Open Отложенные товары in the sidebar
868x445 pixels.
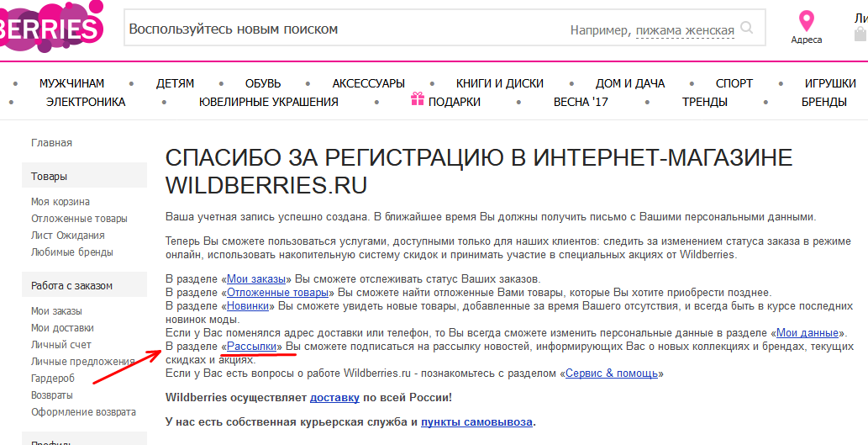click(x=79, y=219)
